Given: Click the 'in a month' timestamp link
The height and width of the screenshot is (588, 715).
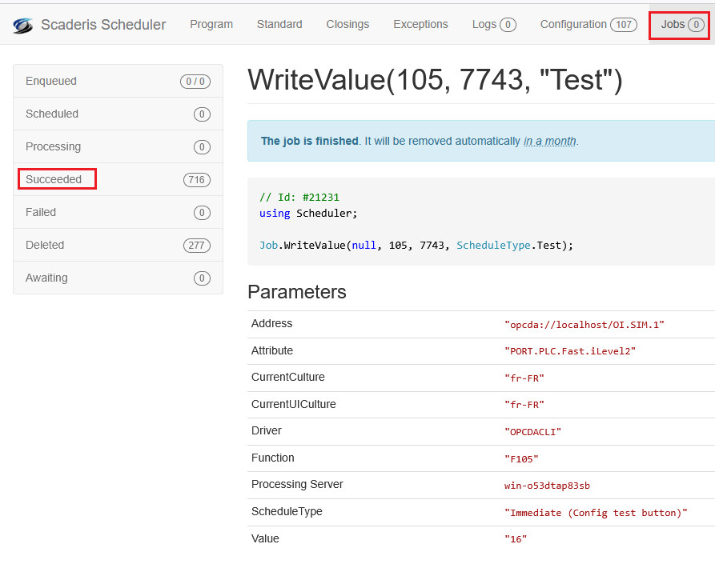Looking at the screenshot, I should pyautogui.click(x=549, y=141).
